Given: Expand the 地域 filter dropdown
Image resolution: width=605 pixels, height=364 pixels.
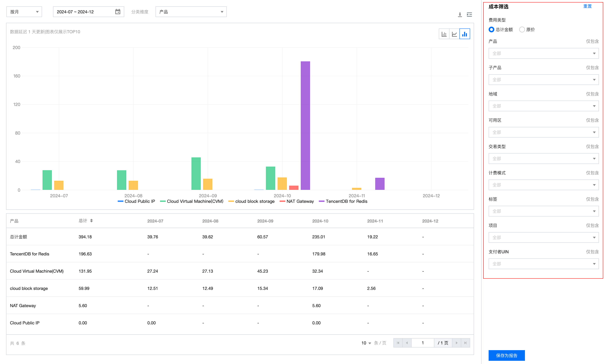Looking at the screenshot, I should [543, 106].
